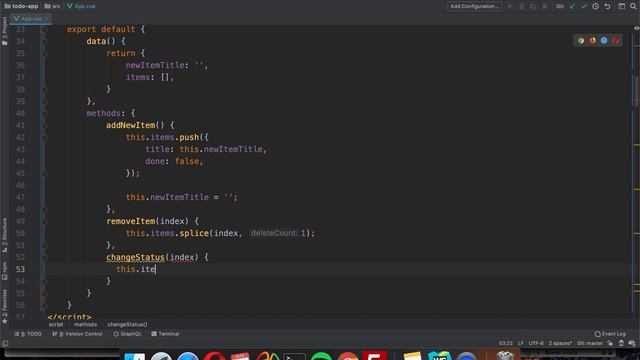Screen dimensions: 640x360
Task: Click changeStatus method name on line 52
Action: 136,257
